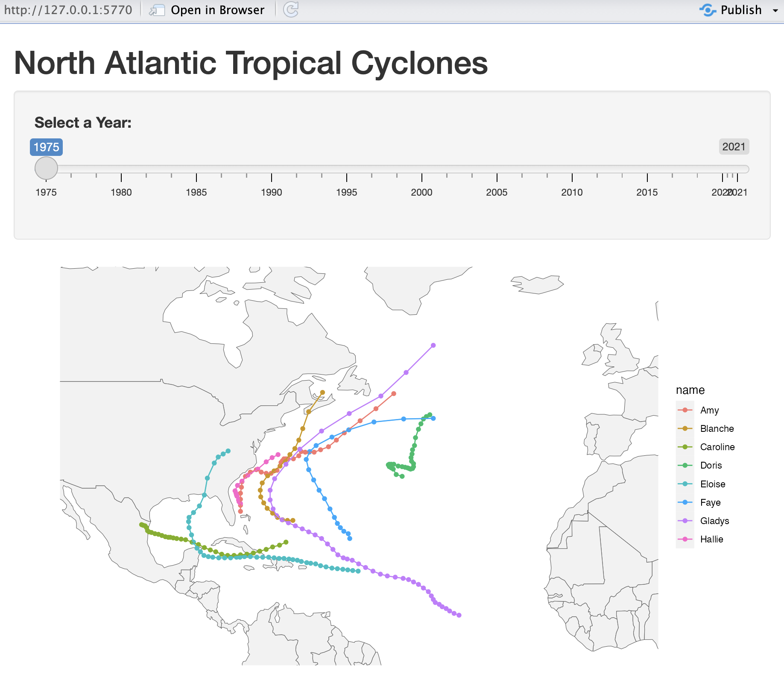Click the year slider handle
Viewport: 784px width, 680px height.
point(46,168)
